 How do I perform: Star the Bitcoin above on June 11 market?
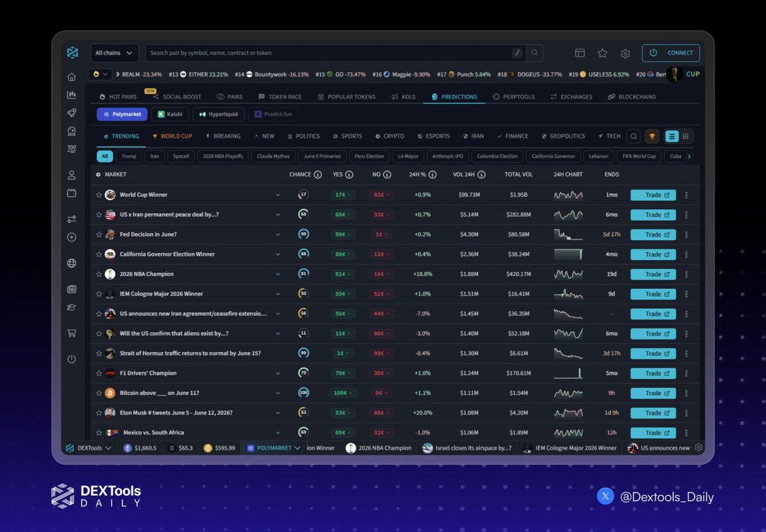coord(99,393)
